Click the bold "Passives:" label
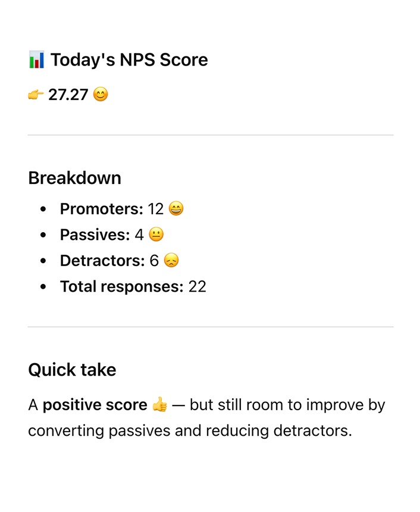This screenshot has width=420, height=512. click(x=95, y=235)
